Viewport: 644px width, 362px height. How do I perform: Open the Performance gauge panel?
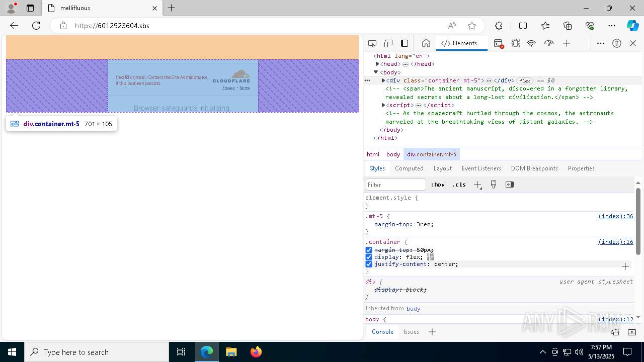(549, 43)
